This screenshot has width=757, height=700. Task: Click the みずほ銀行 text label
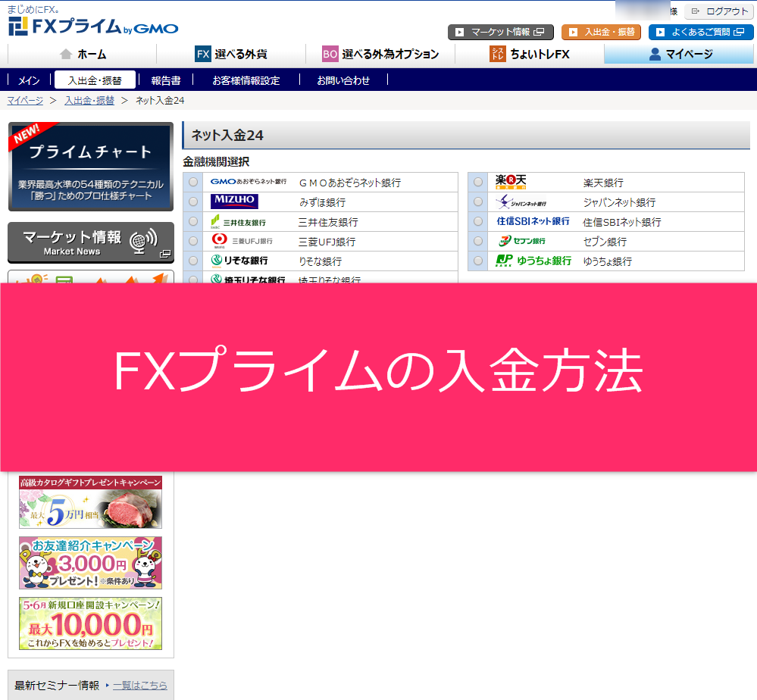pos(322,202)
